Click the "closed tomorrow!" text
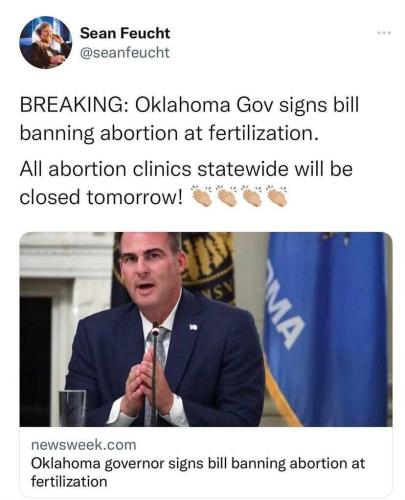 click(x=101, y=197)
